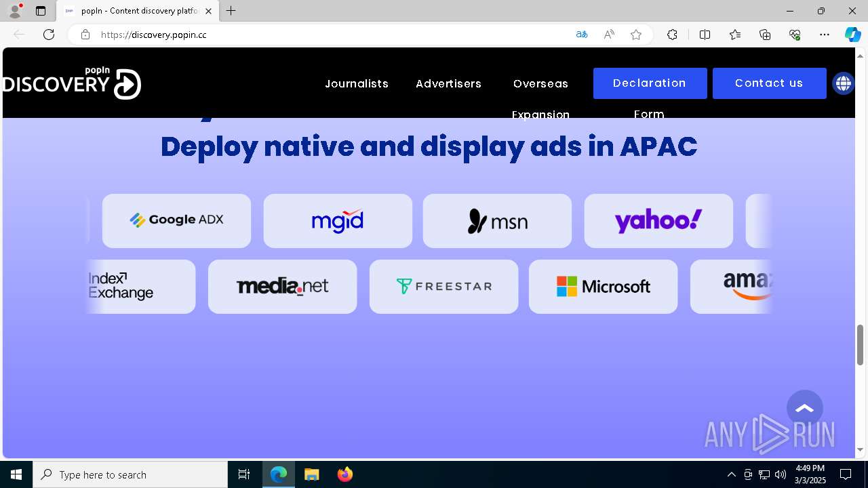Open the language globe icon
Viewport: 868px width, 488px height.
coord(843,83)
